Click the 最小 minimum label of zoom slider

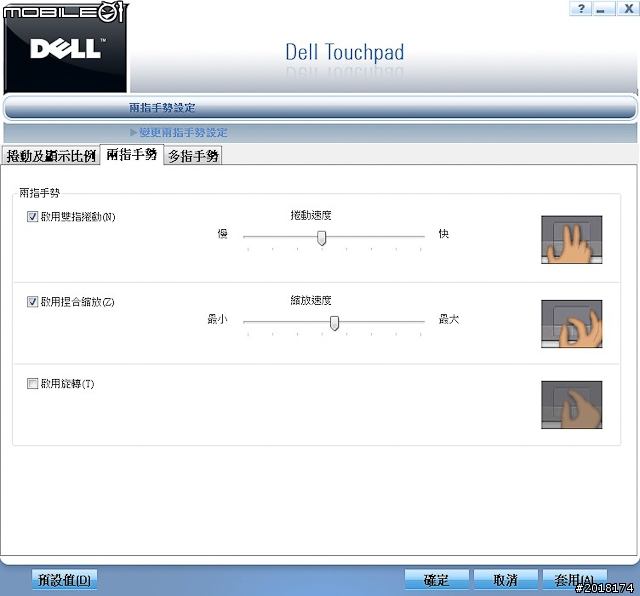tap(217, 319)
